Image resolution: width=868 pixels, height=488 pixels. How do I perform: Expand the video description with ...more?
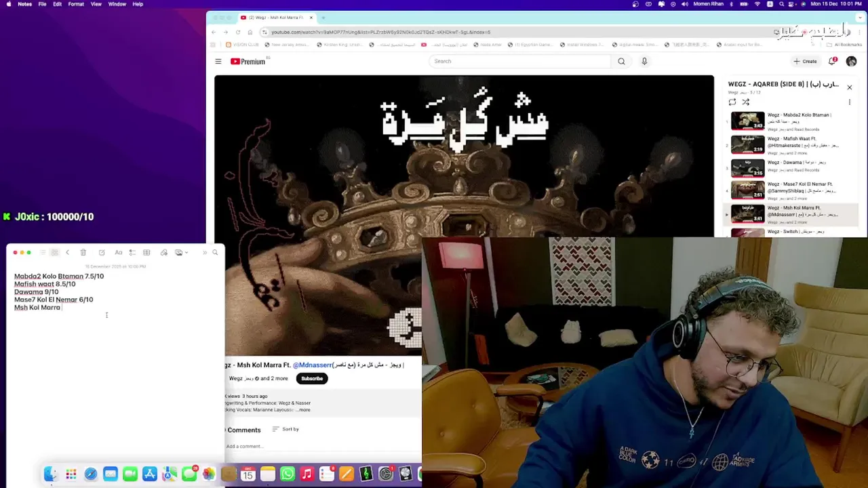pos(303,409)
